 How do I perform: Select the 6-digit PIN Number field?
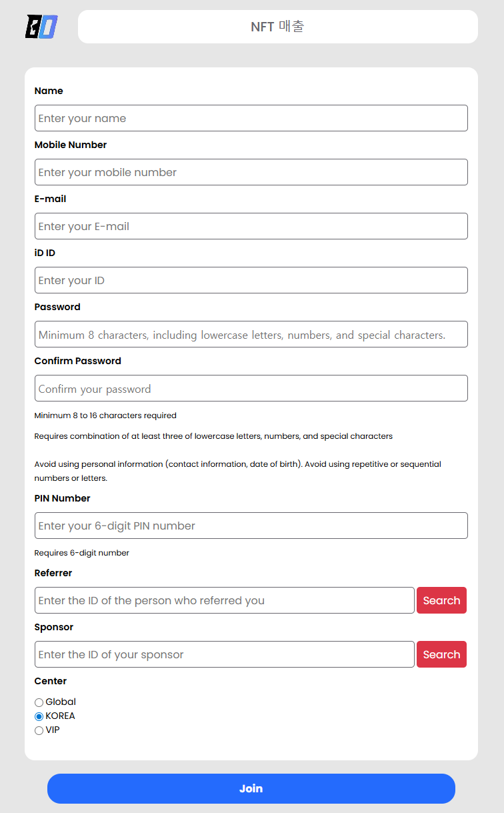[x=251, y=526]
